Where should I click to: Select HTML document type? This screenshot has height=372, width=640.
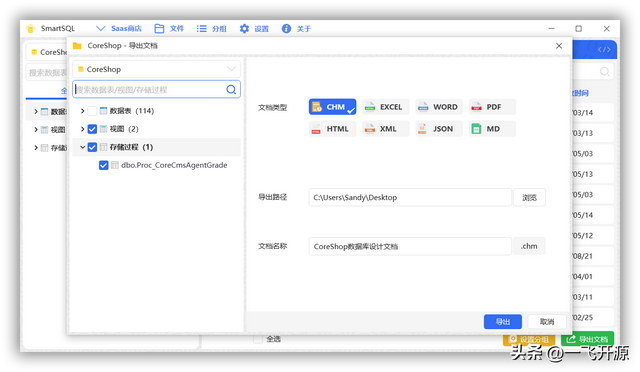coord(332,129)
